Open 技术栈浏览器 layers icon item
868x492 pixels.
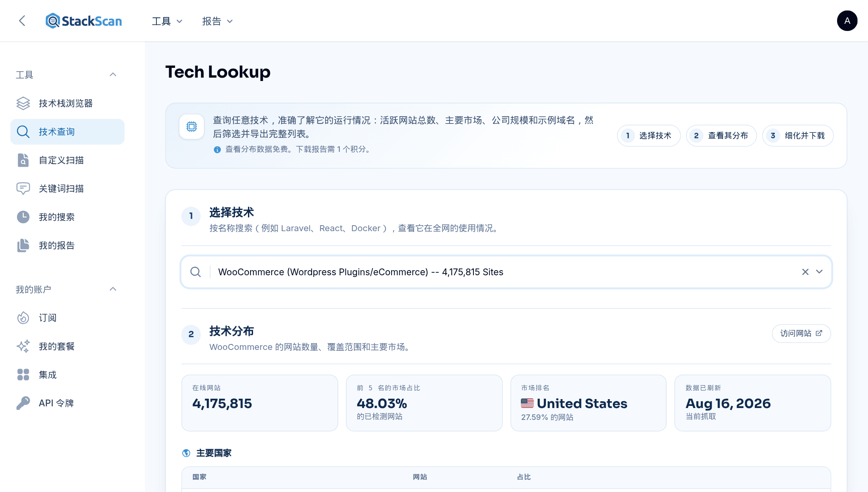[23, 103]
